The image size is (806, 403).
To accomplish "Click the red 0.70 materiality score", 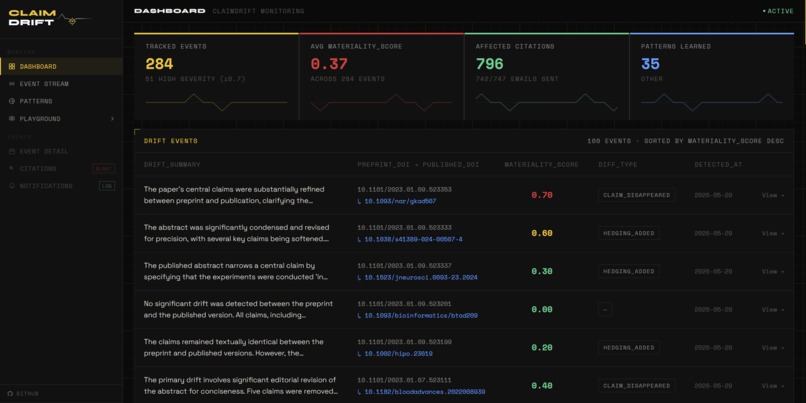I will point(542,195).
